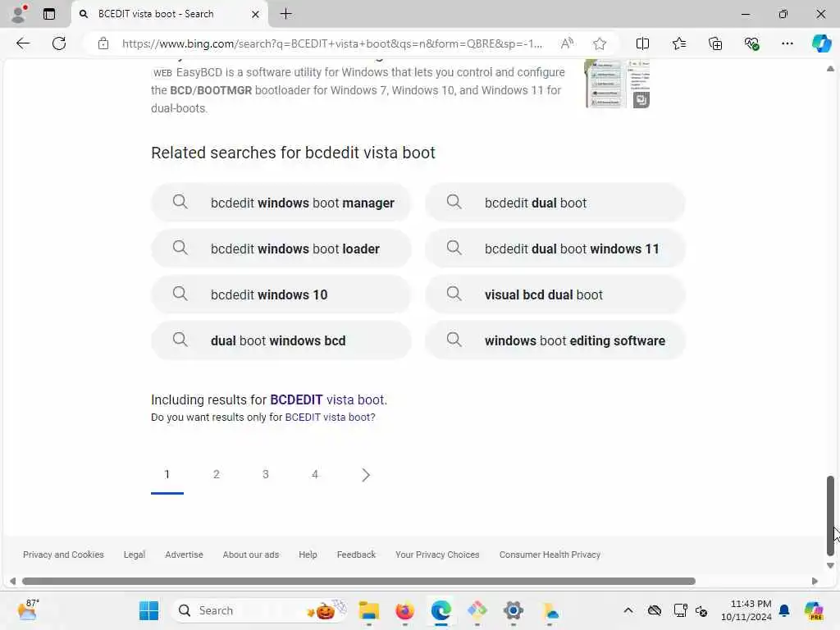Viewport: 840px width, 630px height.
Task: Click the vertical scrollbar thumb
Action: click(x=830, y=515)
